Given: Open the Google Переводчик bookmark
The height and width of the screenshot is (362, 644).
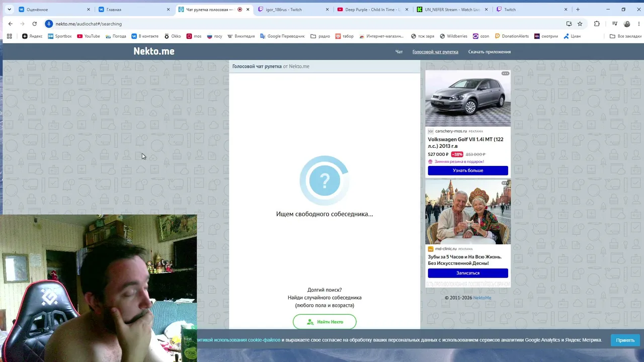Looking at the screenshot, I should [282, 36].
